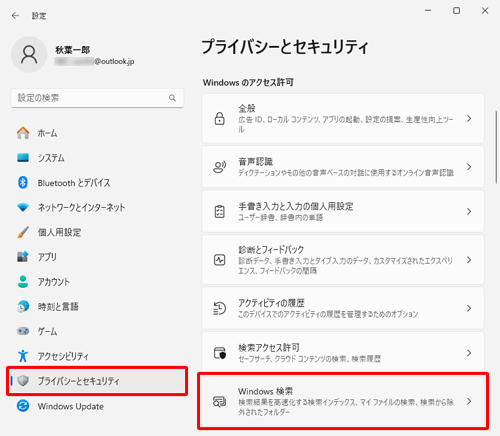This screenshot has width=500, height=436.
Task: Select Windows Update in sidebar
Action: [97, 406]
